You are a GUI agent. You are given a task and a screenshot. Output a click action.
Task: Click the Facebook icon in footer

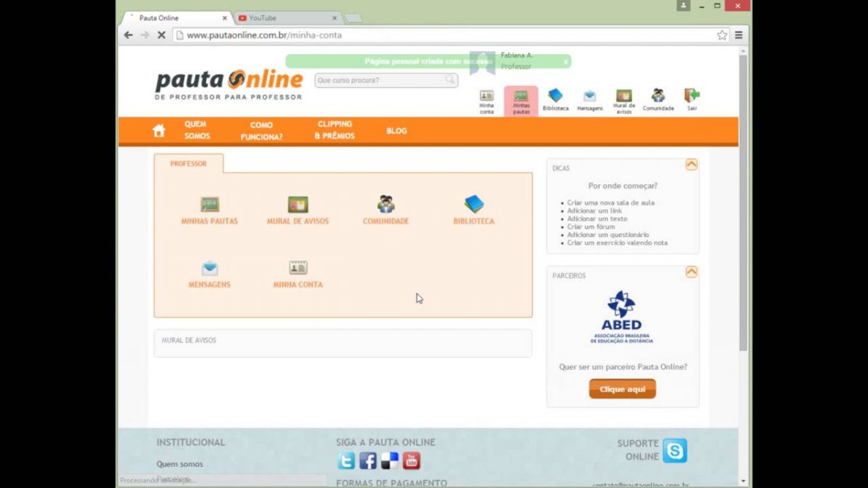368,461
